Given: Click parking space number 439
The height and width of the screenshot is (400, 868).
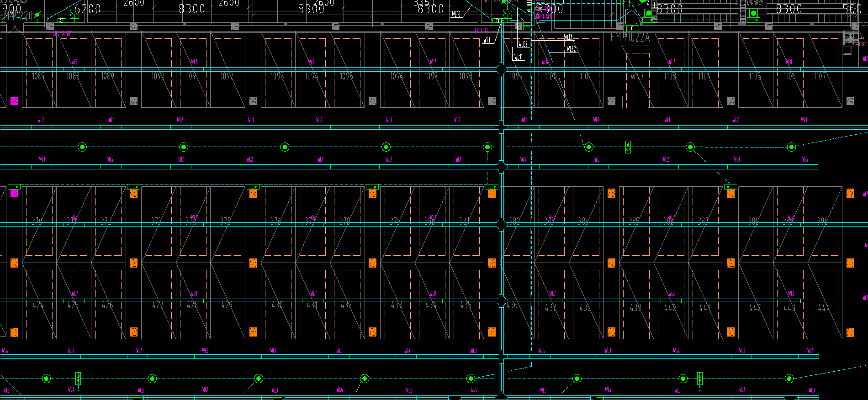Looking at the screenshot, I should pyautogui.click(x=635, y=308).
